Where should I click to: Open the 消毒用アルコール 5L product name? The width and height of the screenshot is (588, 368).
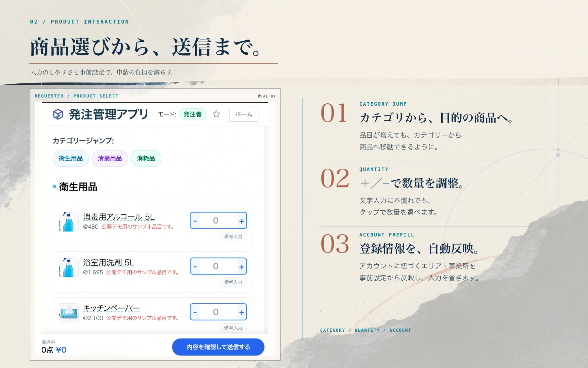pyautogui.click(x=119, y=217)
